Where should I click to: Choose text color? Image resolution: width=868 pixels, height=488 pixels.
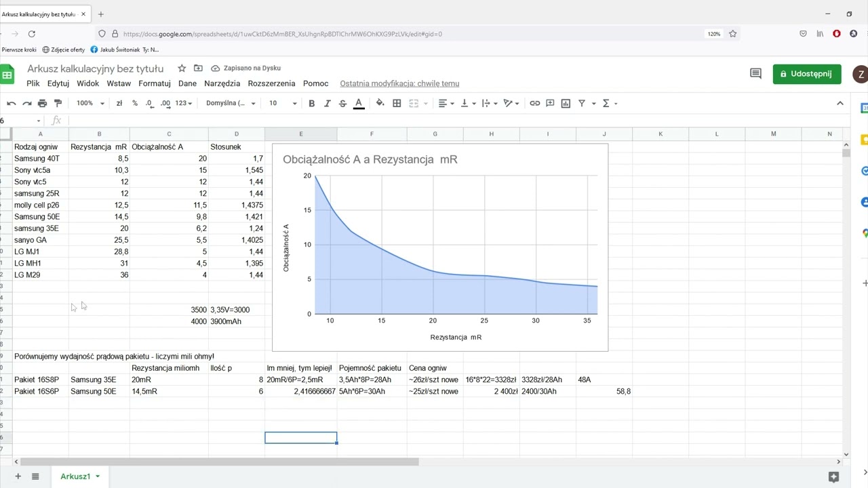pyautogui.click(x=359, y=103)
